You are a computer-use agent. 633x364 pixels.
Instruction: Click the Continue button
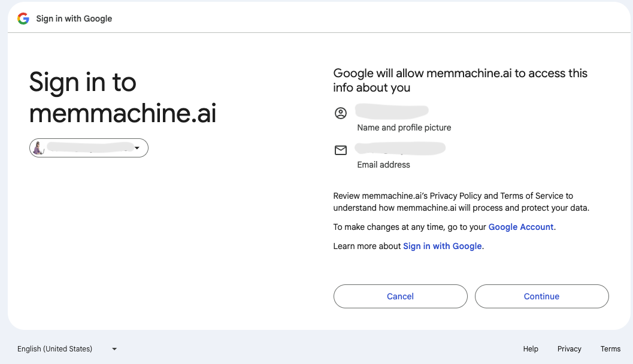(541, 296)
